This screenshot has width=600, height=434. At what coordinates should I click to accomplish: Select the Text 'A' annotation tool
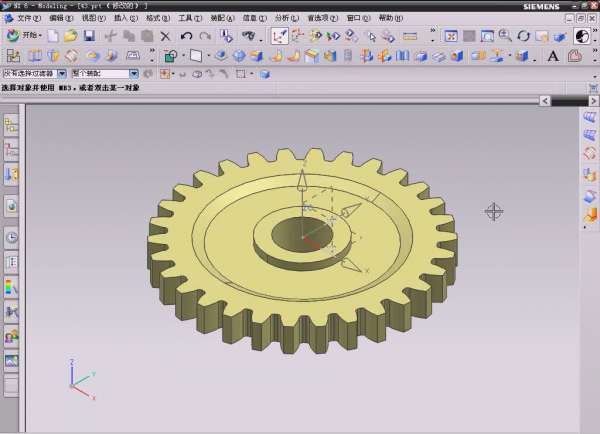(552, 56)
